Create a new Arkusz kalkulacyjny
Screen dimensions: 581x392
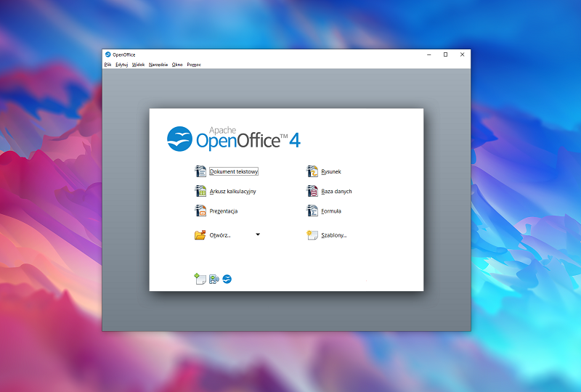pyautogui.click(x=232, y=191)
